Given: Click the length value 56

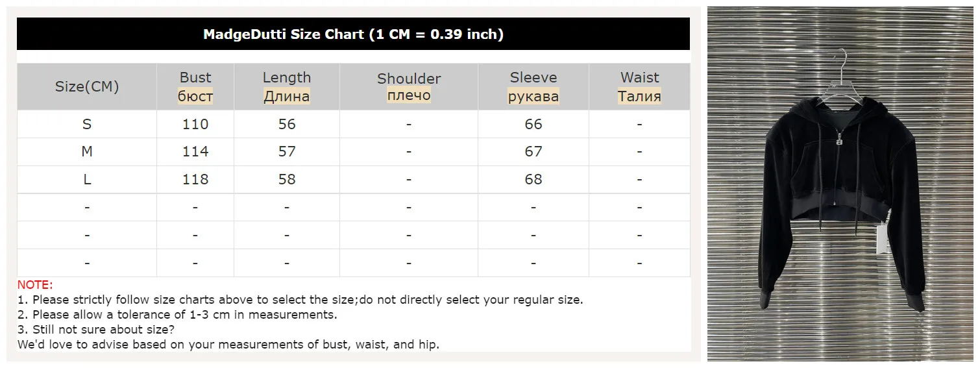Looking at the screenshot, I should (287, 124).
